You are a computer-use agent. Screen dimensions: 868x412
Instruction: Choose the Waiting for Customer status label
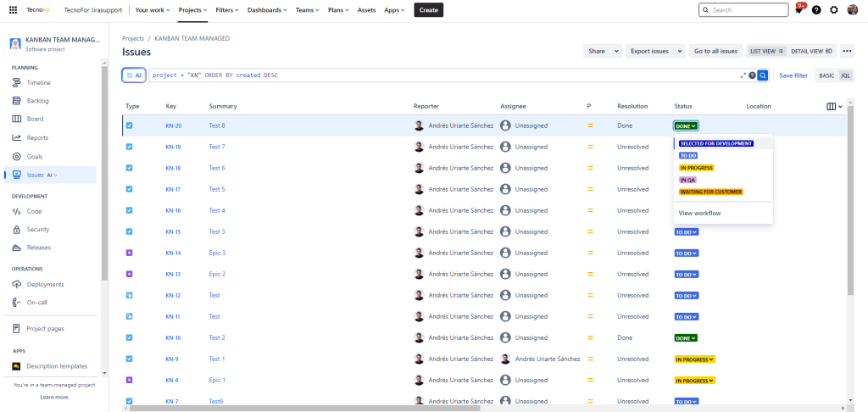710,192
